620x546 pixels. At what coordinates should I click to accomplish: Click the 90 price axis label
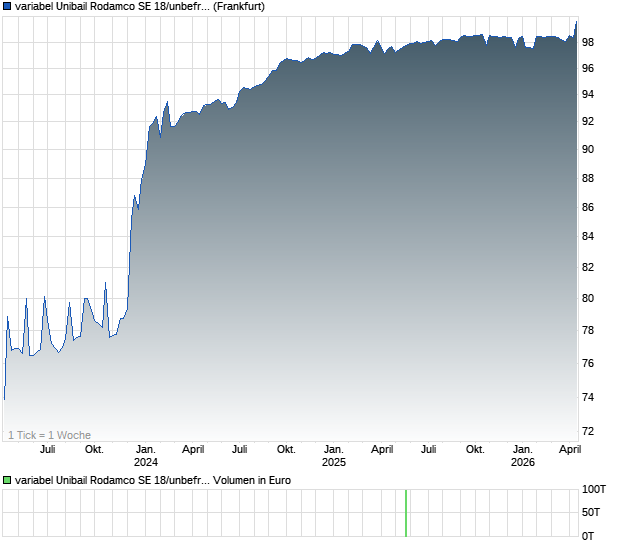pyautogui.click(x=589, y=149)
